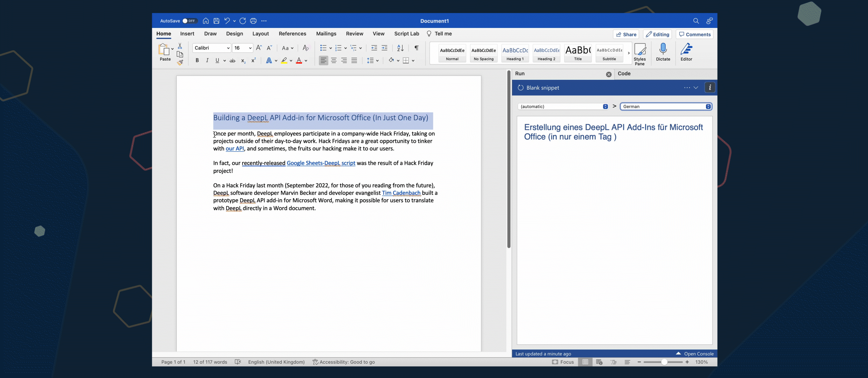
Task: Switch to the Design tab
Action: tap(234, 34)
